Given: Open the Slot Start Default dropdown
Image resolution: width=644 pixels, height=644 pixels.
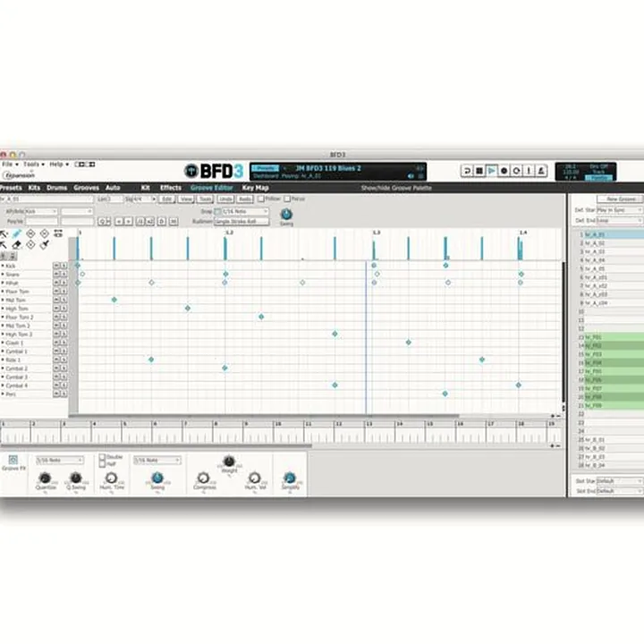Looking at the screenshot, I should [x=619, y=481].
